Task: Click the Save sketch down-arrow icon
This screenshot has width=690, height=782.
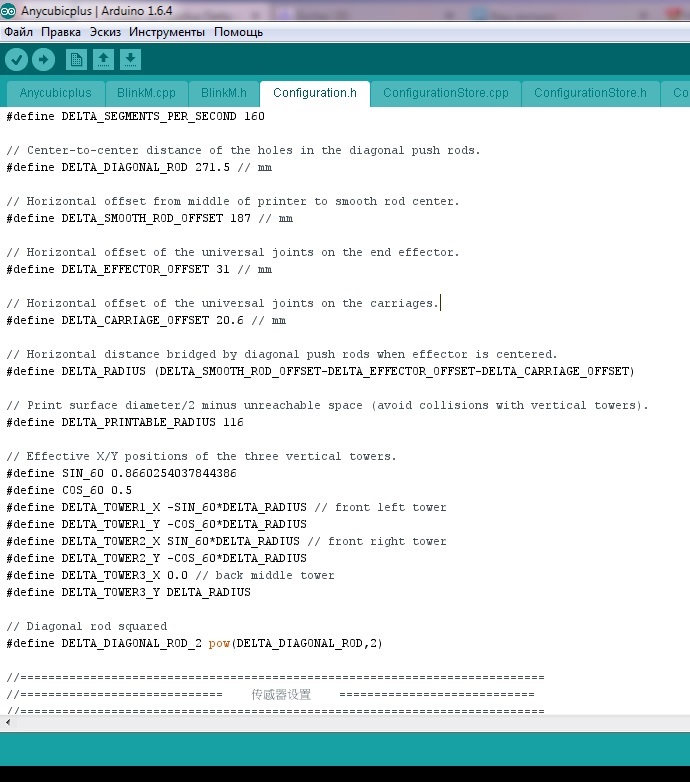Action: point(130,60)
